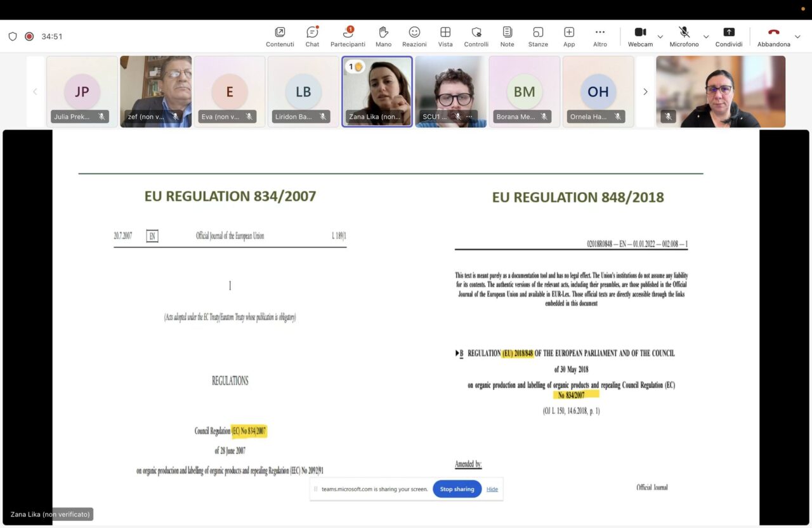Open the Chat panel
Image resolution: width=812 pixels, height=528 pixels.
312,36
